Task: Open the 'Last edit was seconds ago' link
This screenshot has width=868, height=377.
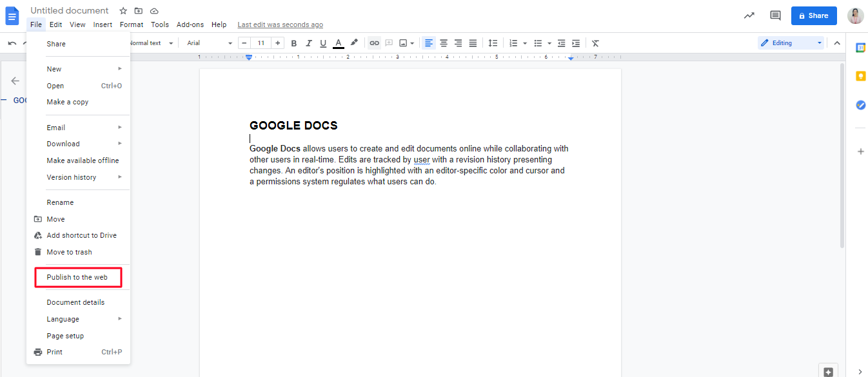Action: coord(280,25)
